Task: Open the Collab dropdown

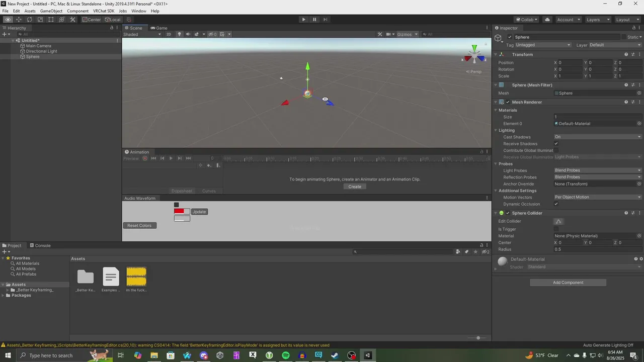Action: [526, 20]
